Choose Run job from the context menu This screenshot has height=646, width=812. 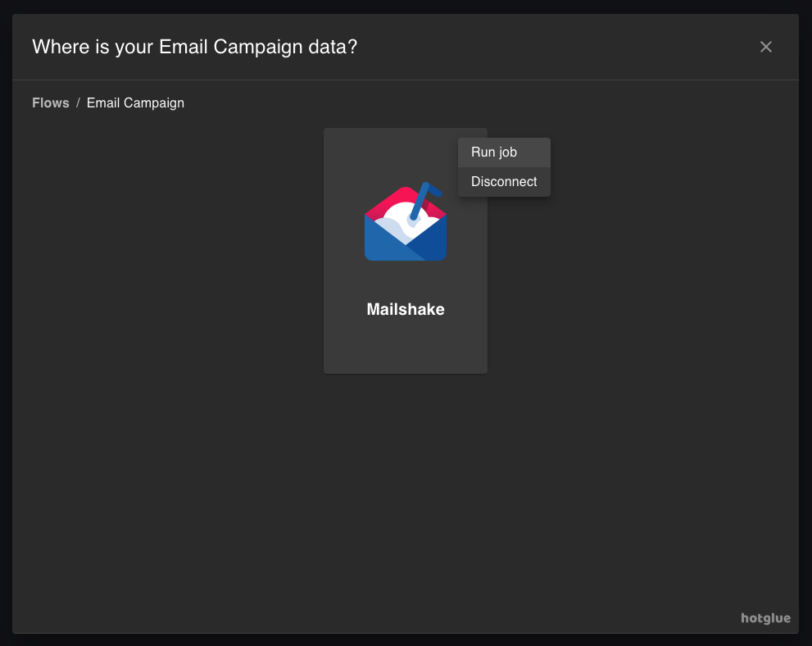point(504,152)
